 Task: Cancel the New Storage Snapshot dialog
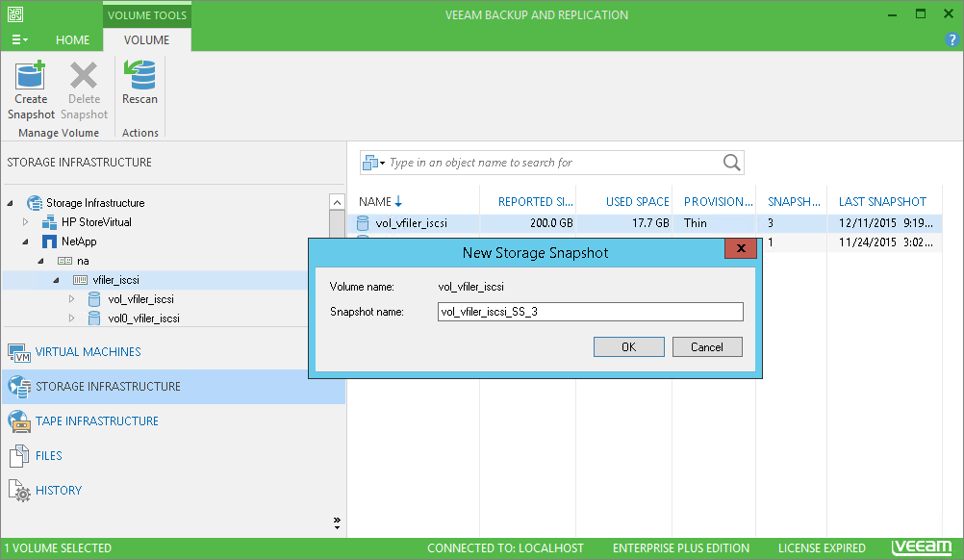pyautogui.click(x=707, y=346)
